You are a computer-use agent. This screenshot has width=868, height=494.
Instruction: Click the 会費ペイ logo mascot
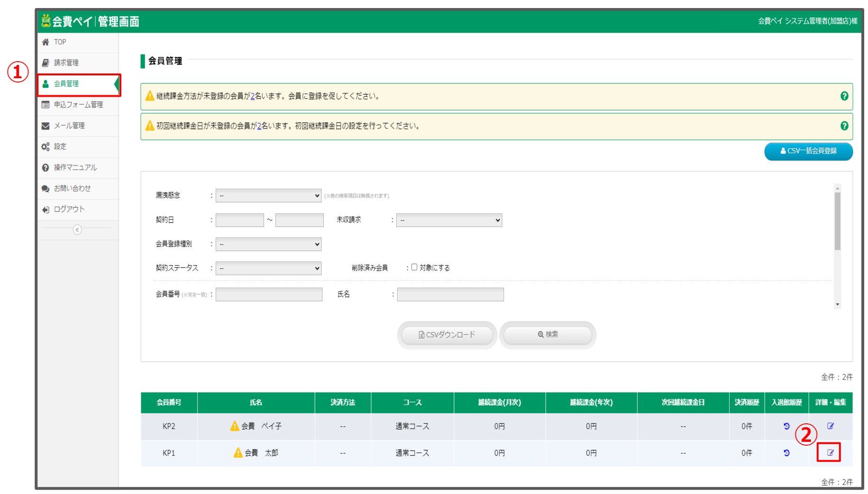tap(46, 20)
